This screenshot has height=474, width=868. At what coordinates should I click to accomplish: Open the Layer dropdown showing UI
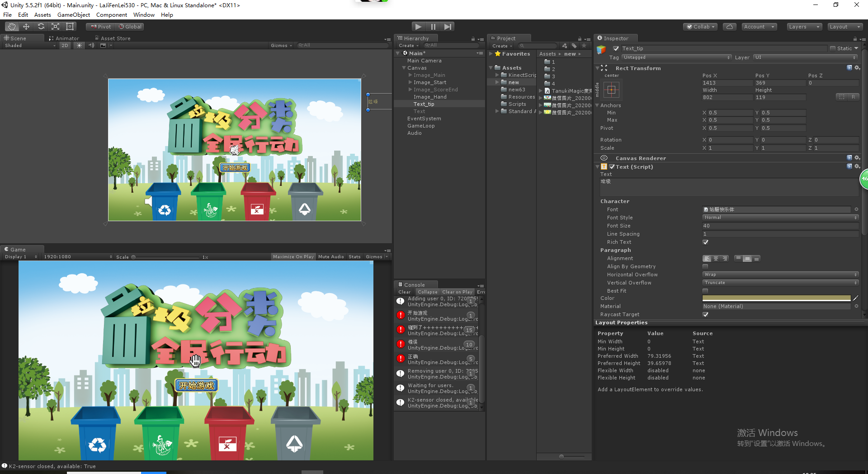tap(805, 57)
